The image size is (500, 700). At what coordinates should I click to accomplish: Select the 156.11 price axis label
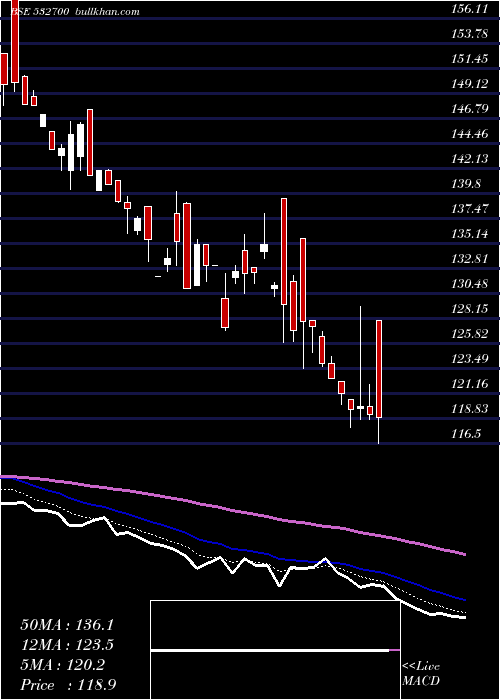point(470,9)
